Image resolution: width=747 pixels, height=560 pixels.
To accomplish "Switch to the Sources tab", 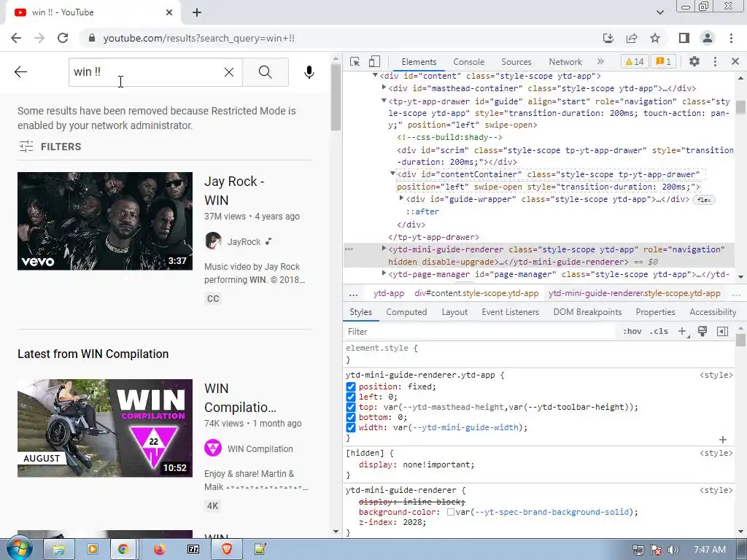I will pos(516,62).
